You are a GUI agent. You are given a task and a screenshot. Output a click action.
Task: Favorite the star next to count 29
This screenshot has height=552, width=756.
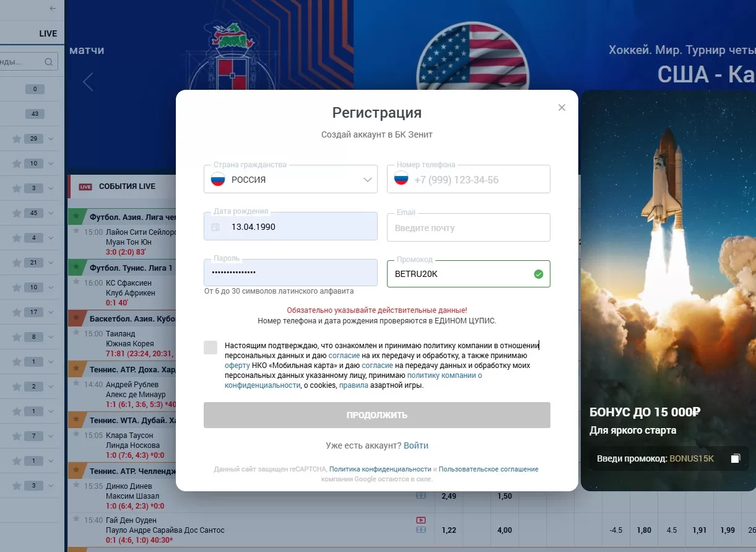pos(17,139)
